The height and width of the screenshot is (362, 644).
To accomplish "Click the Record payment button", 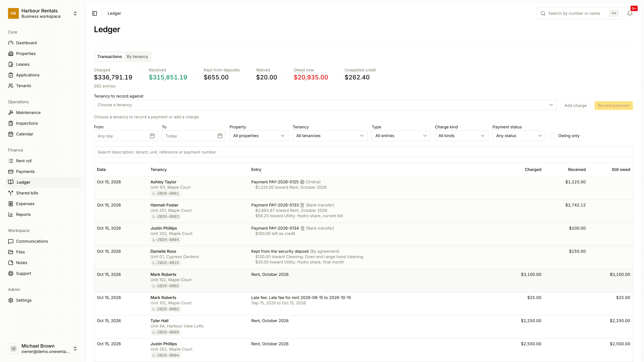I will (x=613, y=105).
